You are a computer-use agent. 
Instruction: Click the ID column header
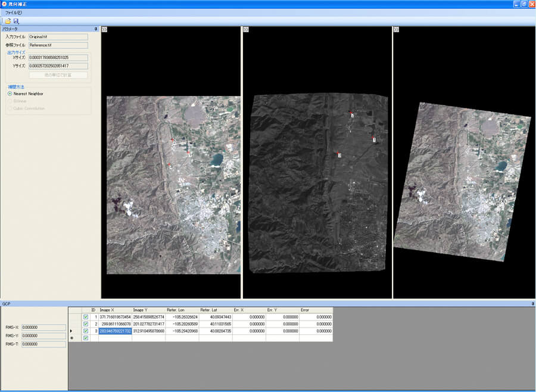point(94,310)
